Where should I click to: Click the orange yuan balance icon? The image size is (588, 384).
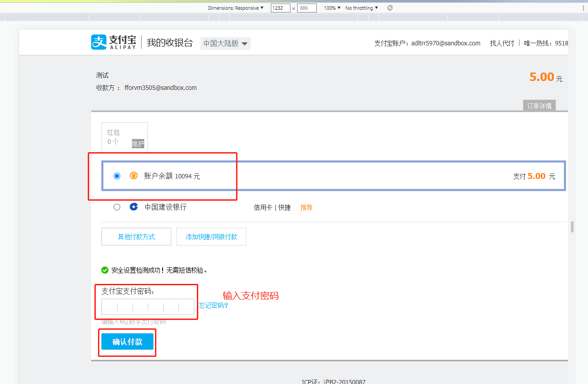tap(134, 176)
